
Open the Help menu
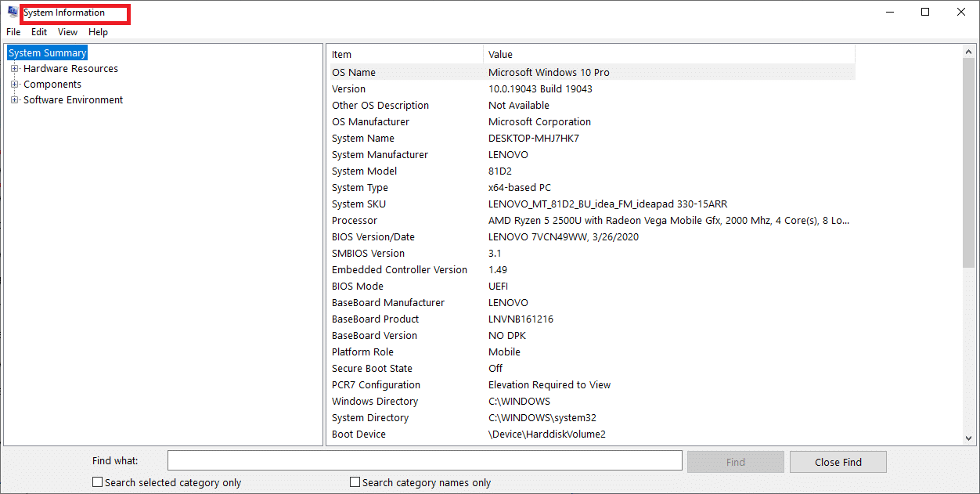click(98, 32)
